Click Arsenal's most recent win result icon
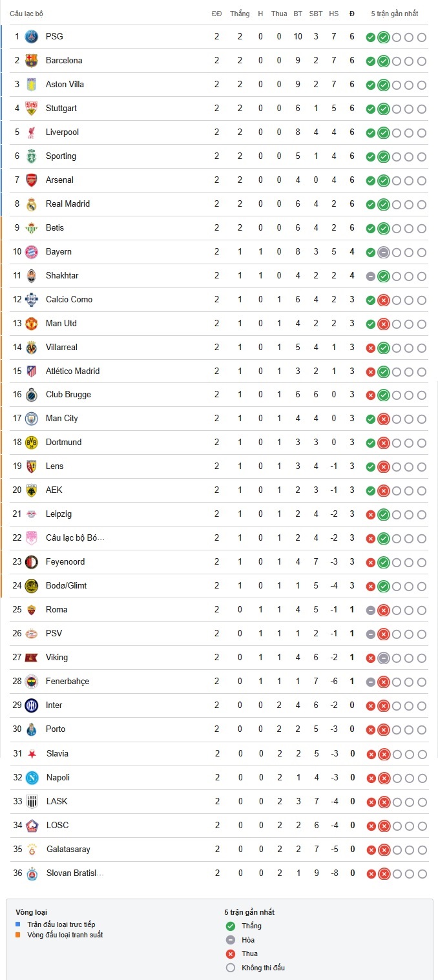 click(x=383, y=181)
